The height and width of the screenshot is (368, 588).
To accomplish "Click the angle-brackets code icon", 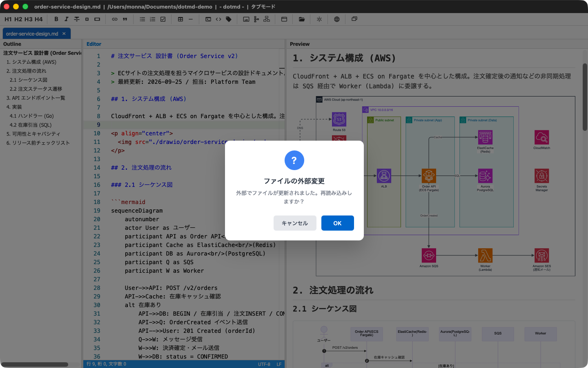I will tap(218, 19).
